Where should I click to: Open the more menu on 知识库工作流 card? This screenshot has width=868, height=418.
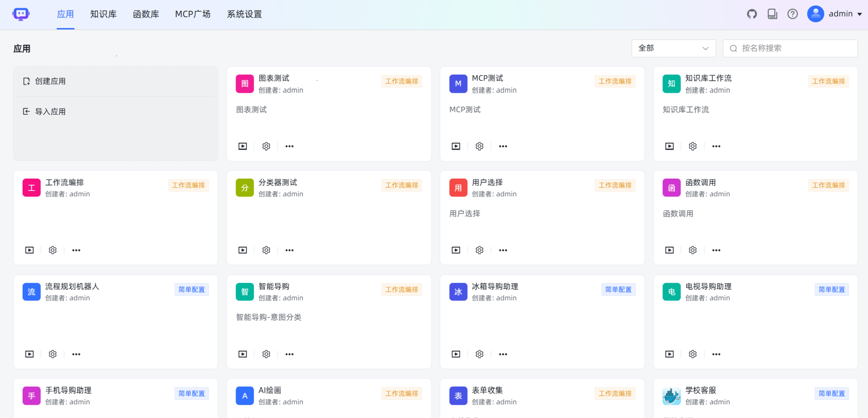pos(716,146)
